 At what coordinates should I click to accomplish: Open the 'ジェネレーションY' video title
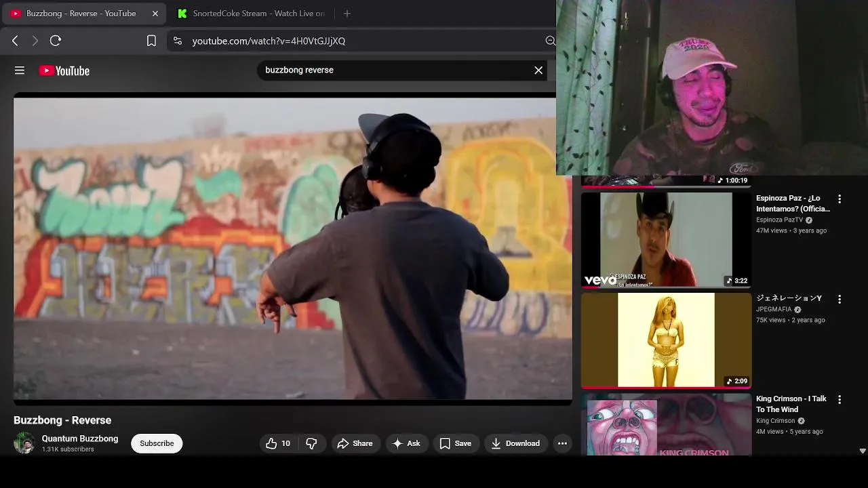coord(789,298)
